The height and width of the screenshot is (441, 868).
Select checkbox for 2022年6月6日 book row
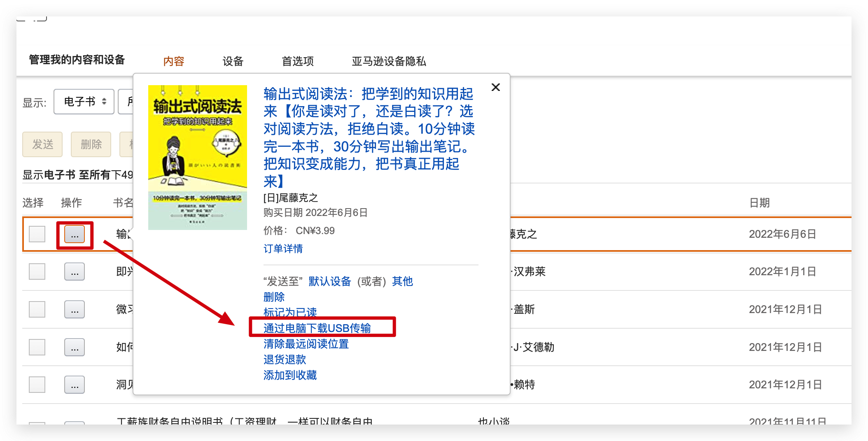pos(37,234)
